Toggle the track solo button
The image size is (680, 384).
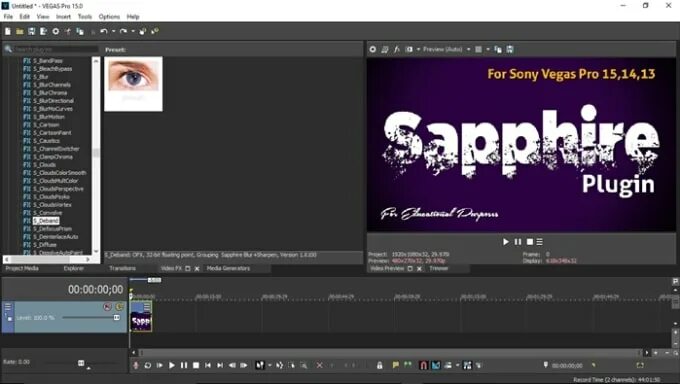[119, 307]
